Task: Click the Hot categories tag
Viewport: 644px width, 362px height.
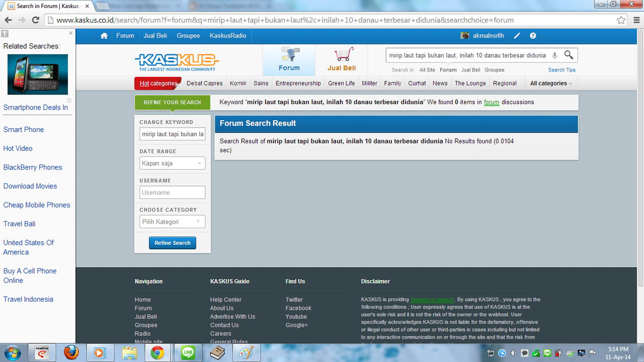Action: click(x=158, y=83)
